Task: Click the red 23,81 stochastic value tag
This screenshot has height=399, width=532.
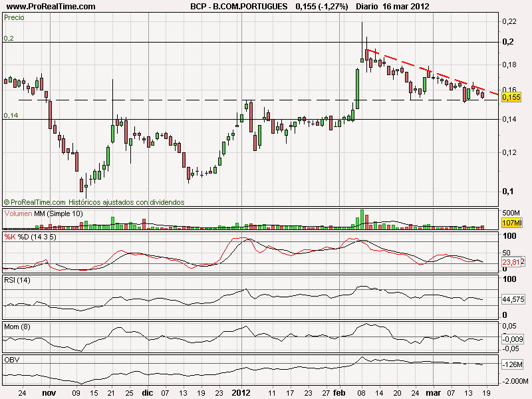Action: (511, 262)
